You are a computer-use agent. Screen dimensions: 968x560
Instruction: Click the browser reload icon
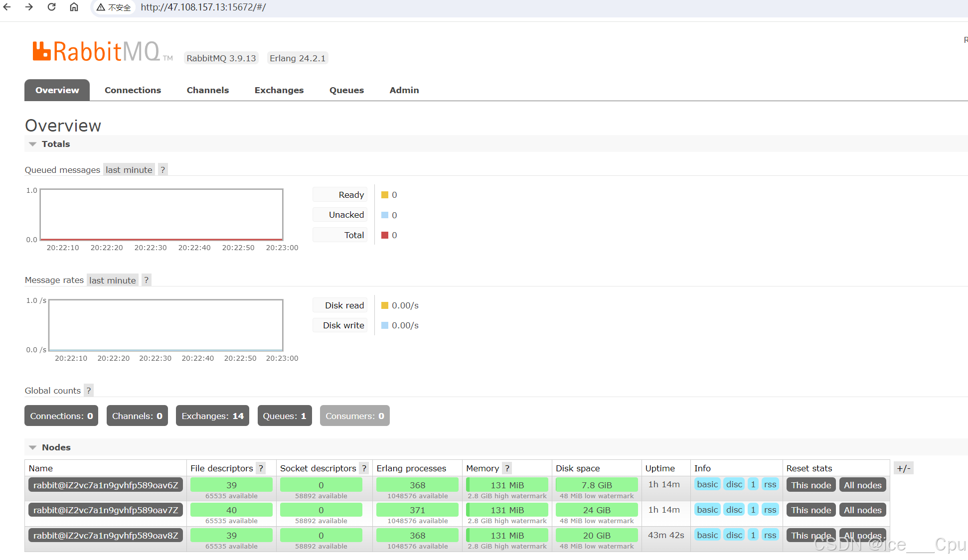(x=51, y=7)
